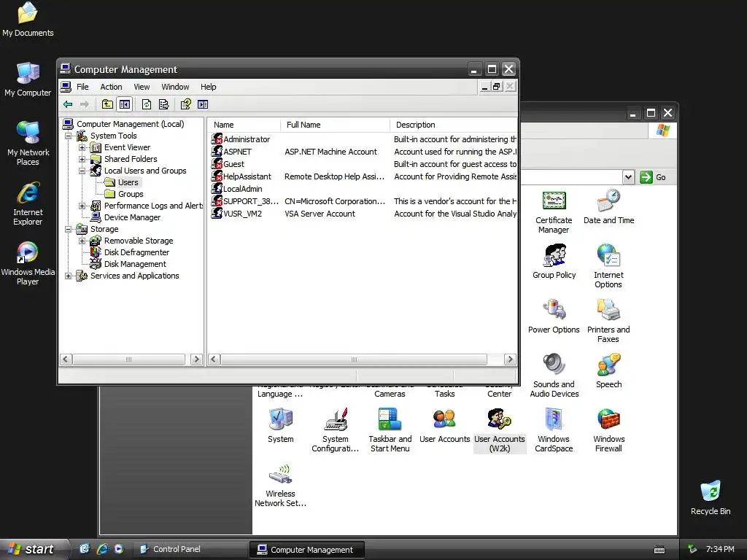Select Device Manager in the tree
This screenshot has height=560, width=747.
[x=132, y=217]
